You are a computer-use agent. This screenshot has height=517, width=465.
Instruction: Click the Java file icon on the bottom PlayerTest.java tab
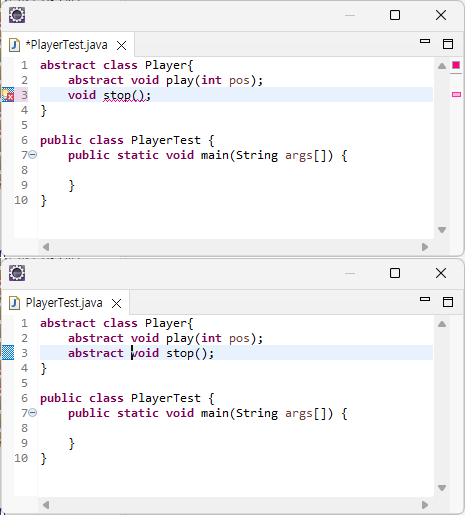pyautogui.click(x=14, y=303)
